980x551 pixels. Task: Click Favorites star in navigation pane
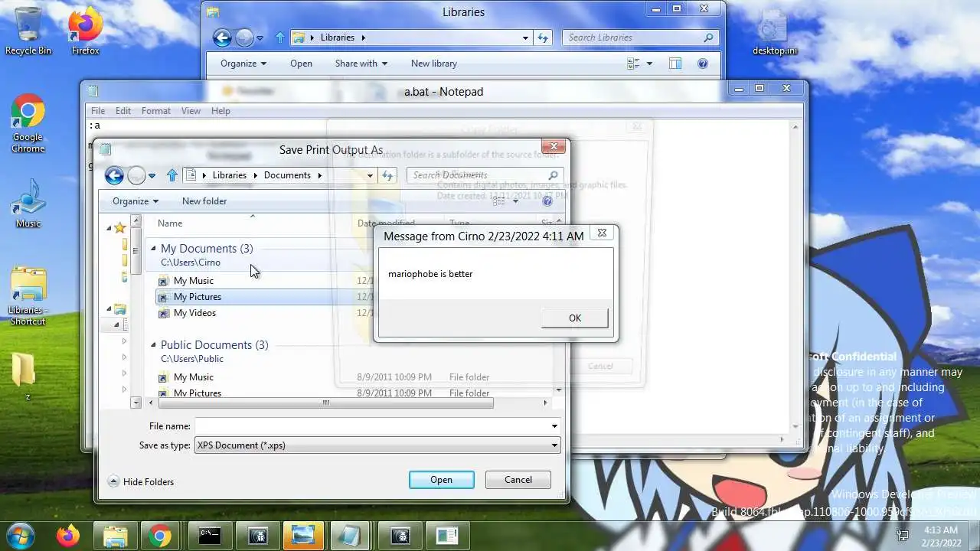(x=120, y=227)
